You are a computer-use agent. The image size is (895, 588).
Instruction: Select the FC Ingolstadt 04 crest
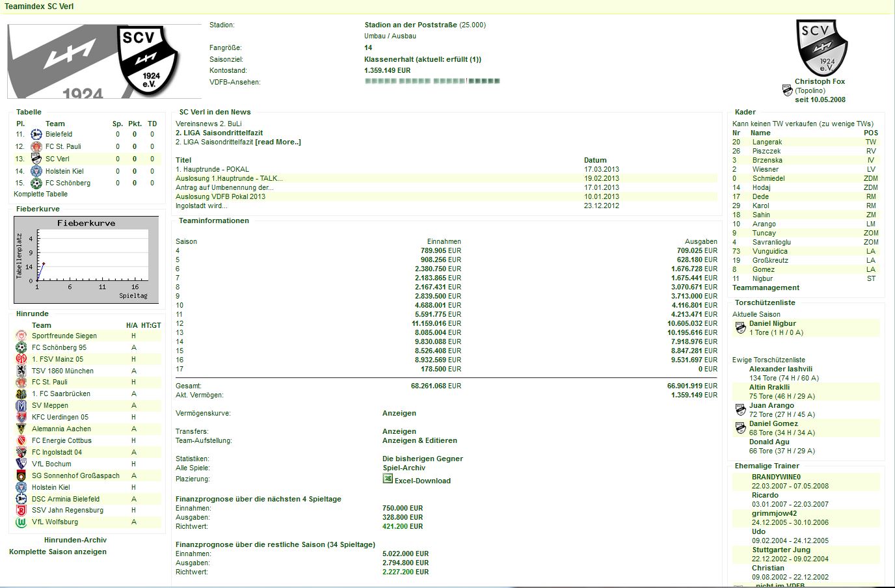(21, 453)
